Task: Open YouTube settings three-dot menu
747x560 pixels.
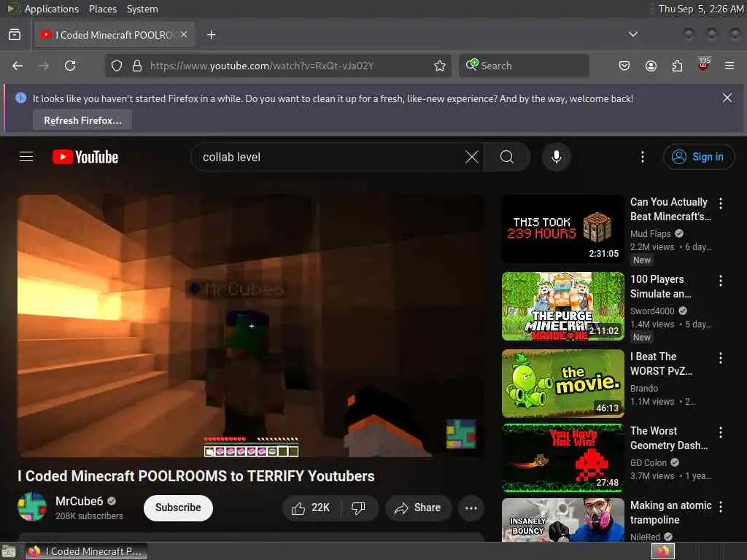Action: pyautogui.click(x=642, y=157)
